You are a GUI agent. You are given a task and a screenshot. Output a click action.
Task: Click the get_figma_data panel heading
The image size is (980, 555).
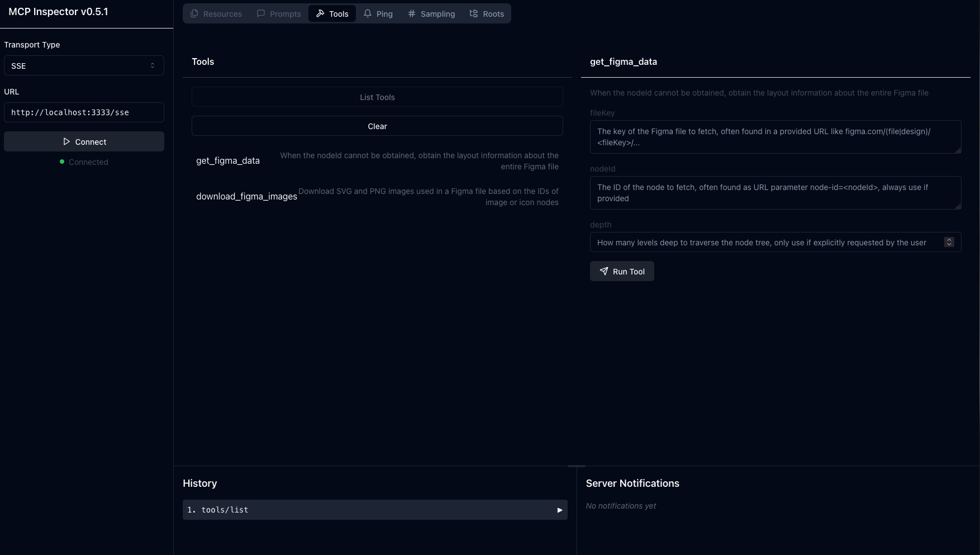[624, 61]
